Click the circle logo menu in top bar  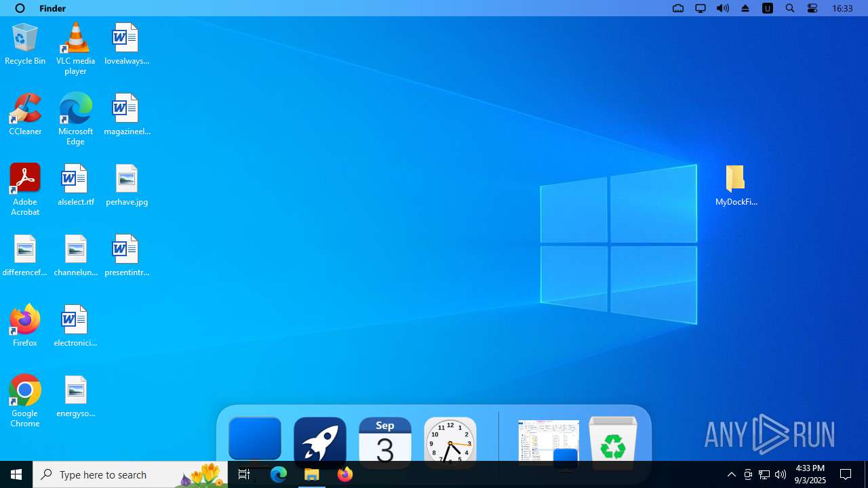20,8
